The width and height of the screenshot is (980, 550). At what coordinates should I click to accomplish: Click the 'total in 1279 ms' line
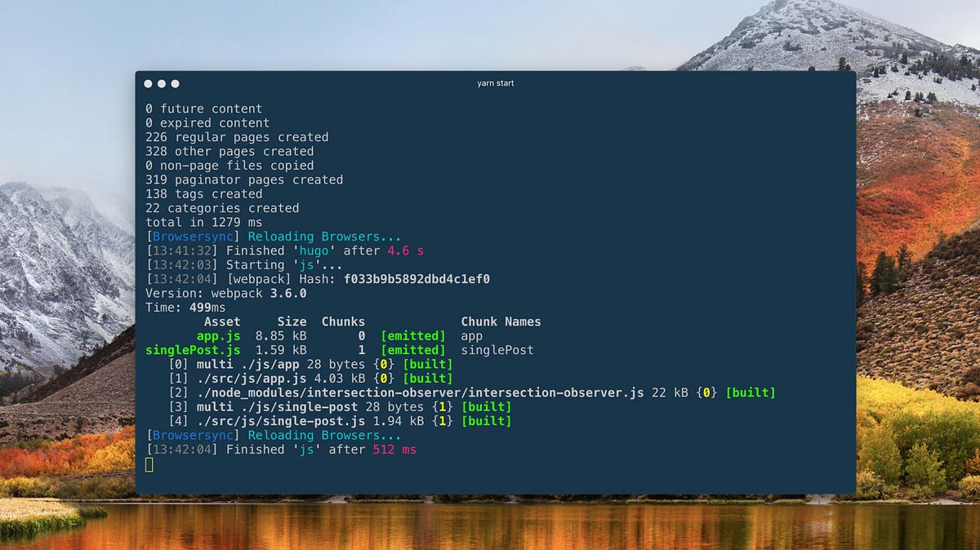[204, 223]
